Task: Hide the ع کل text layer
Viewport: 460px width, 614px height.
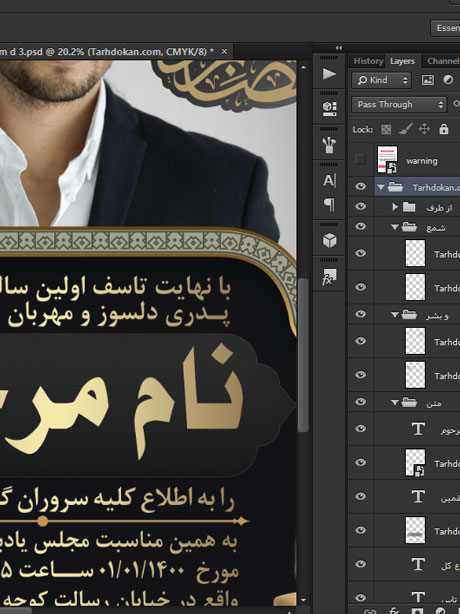Action: tap(360, 564)
